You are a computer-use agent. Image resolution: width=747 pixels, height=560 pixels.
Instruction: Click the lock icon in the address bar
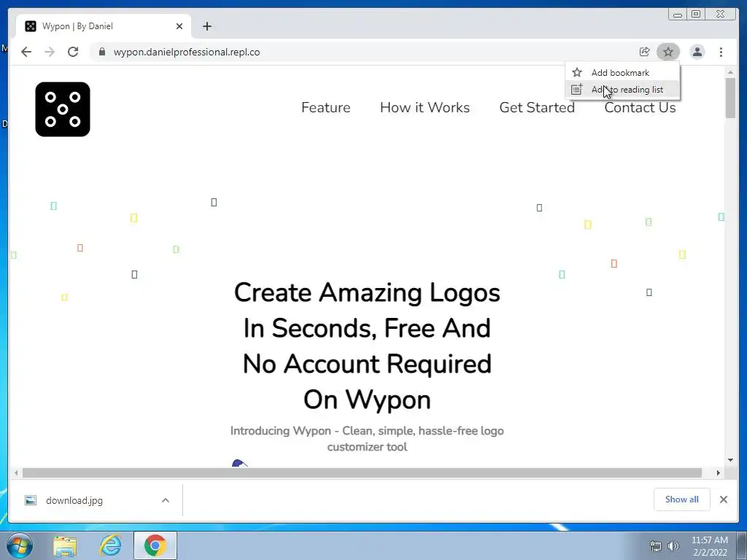tap(102, 52)
